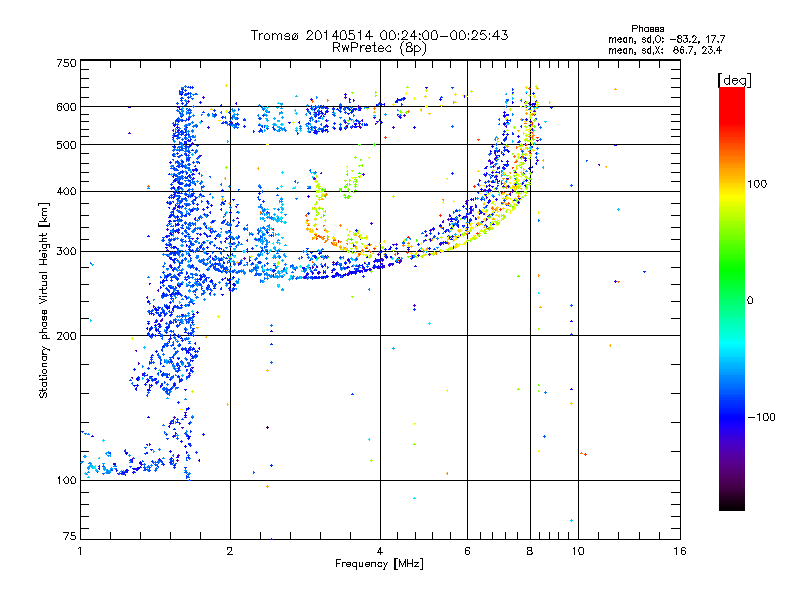The width and height of the screenshot is (800, 600).
Task: Click the y-axis tick label '300'
Action: (67, 252)
